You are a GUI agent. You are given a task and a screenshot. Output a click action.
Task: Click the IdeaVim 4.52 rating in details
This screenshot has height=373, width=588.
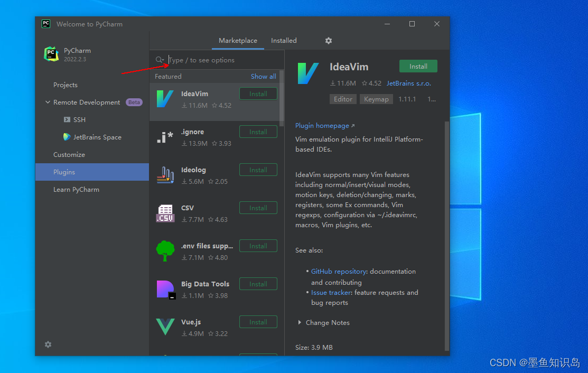click(371, 83)
